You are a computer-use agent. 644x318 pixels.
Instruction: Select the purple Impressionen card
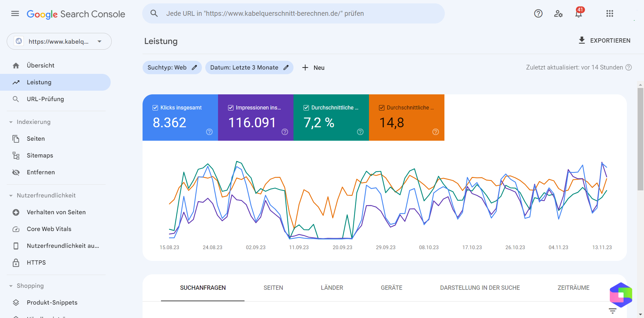pos(256,118)
